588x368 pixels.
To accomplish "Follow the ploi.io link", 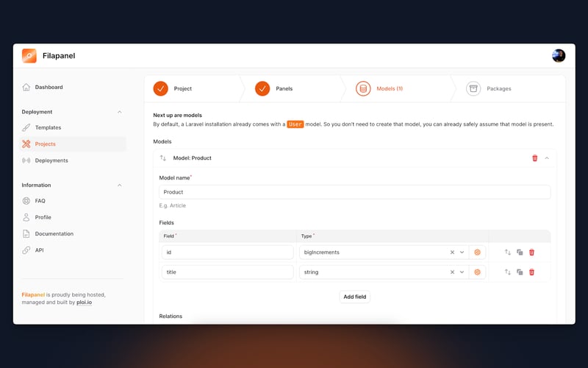I will point(84,302).
